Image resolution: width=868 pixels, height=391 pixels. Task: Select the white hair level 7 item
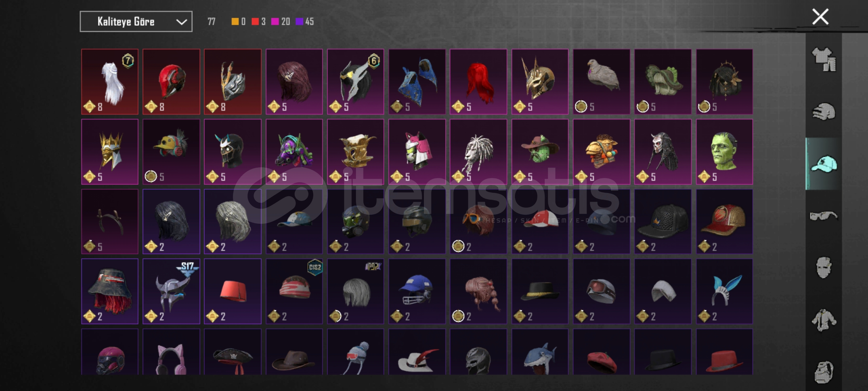point(110,82)
